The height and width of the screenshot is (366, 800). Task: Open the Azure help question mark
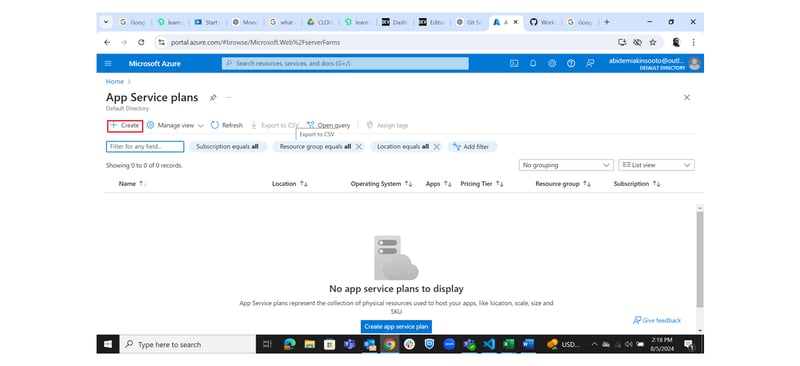point(571,63)
